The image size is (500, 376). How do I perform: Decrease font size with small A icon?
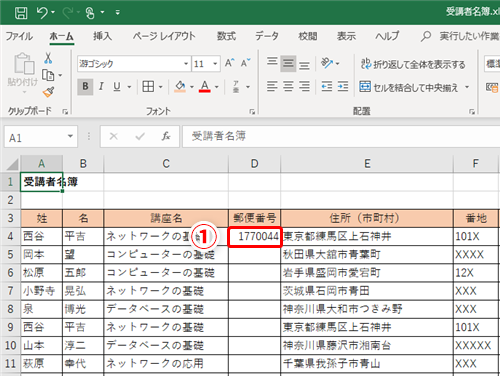[x=245, y=63]
